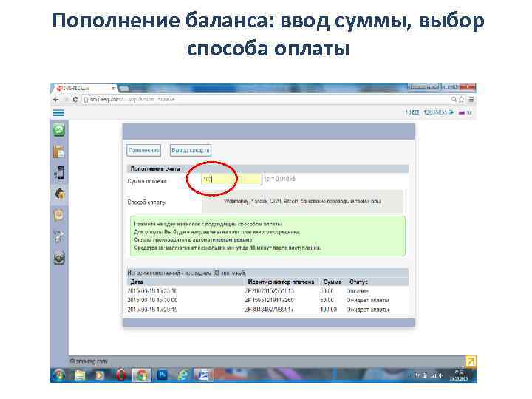Open the mobile phone icon in sidebar
532x399 pixels.
click(x=59, y=173)
